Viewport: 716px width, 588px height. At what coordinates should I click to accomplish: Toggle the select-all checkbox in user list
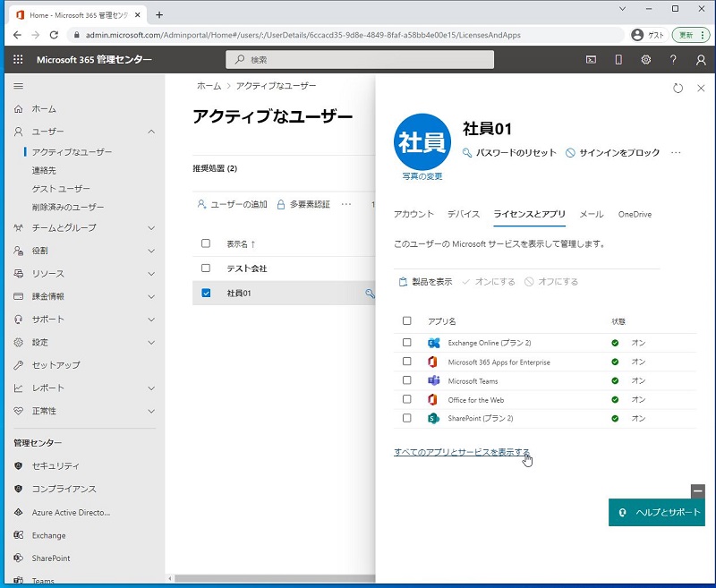click(206, 243)
